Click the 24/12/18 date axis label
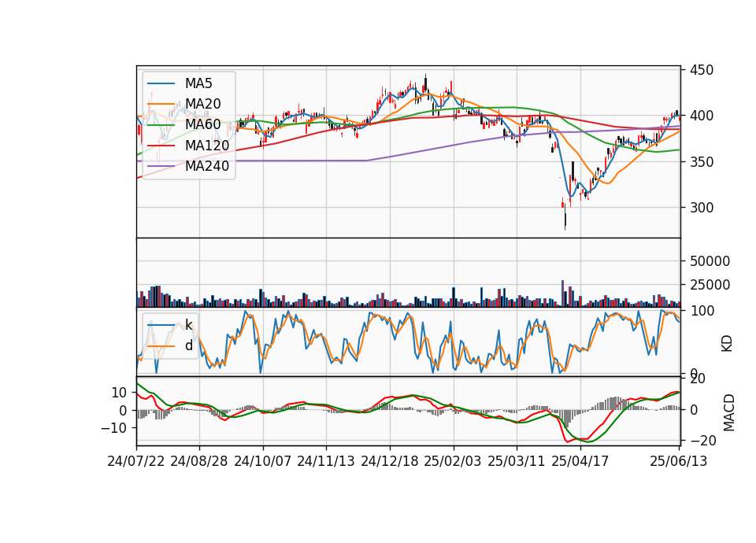 pos(390,461)
